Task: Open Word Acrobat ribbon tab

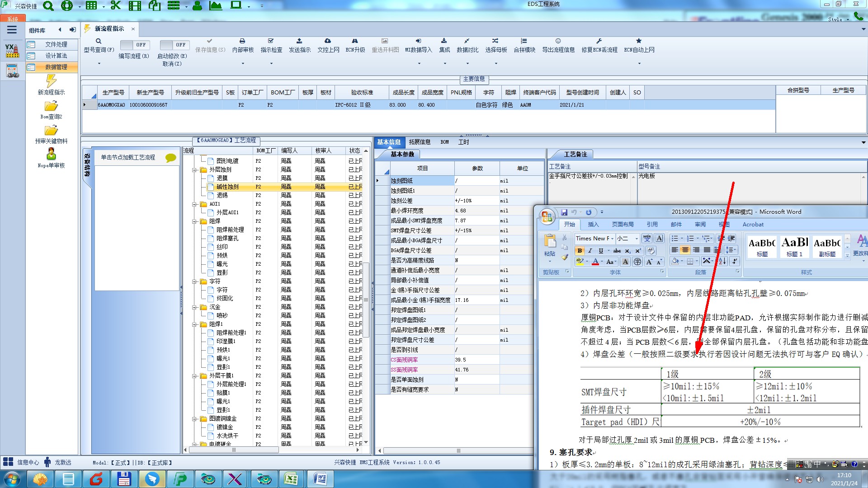Action: pos(753,225)
